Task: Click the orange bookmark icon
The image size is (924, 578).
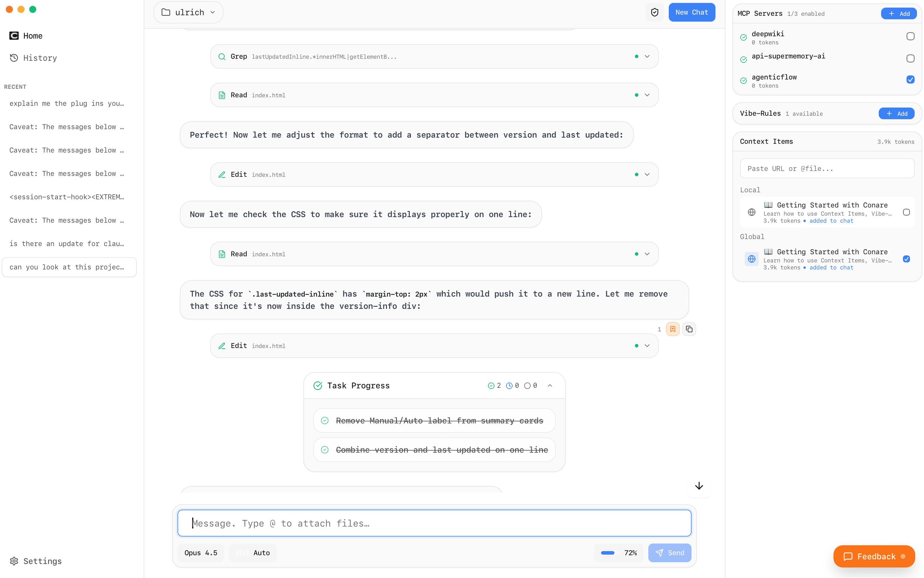Action: [672, 329]
